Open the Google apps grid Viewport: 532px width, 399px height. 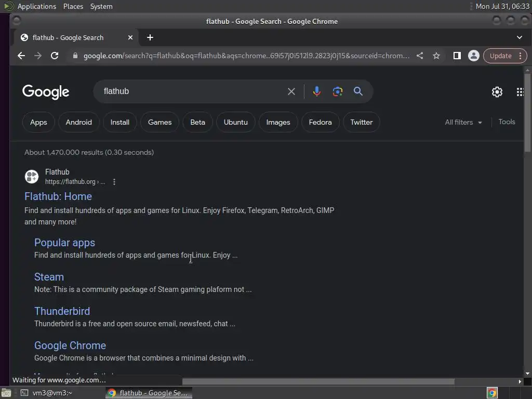(520, 92)
